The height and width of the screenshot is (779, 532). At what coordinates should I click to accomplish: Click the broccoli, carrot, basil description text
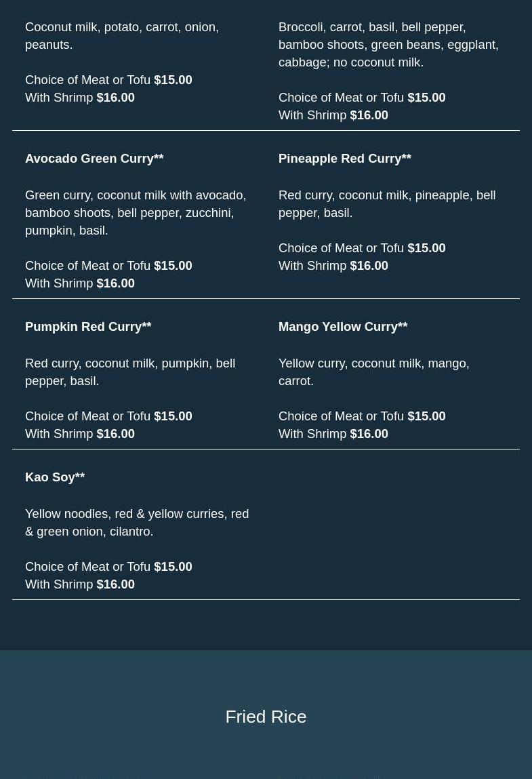[x=388, y=45]
